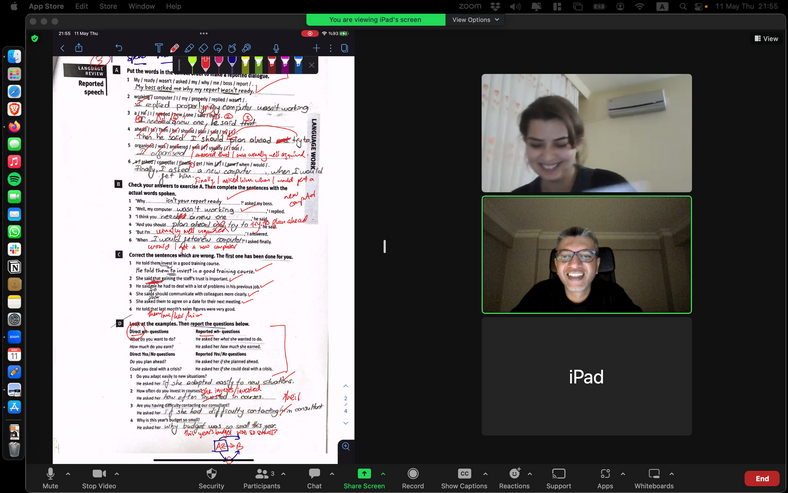Expand the arrow next to Participants

click(x=283, y=473)
